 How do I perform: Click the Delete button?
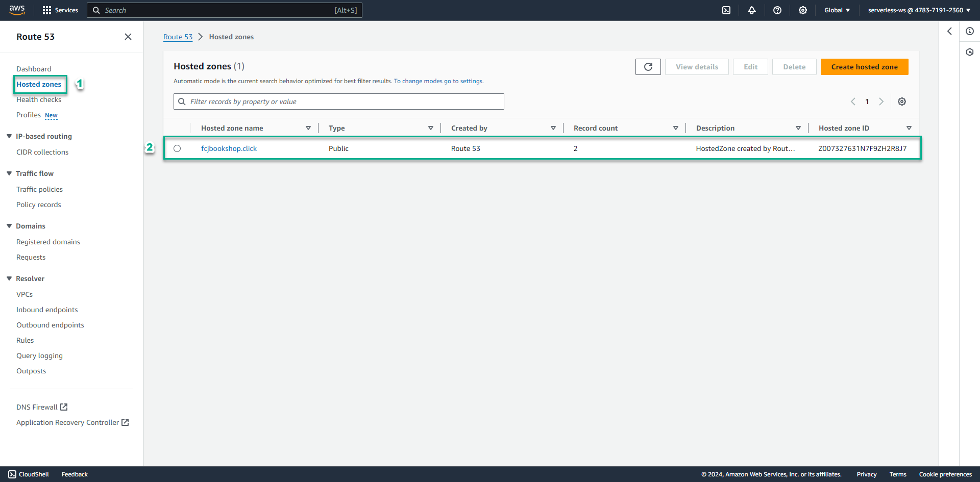794,67
